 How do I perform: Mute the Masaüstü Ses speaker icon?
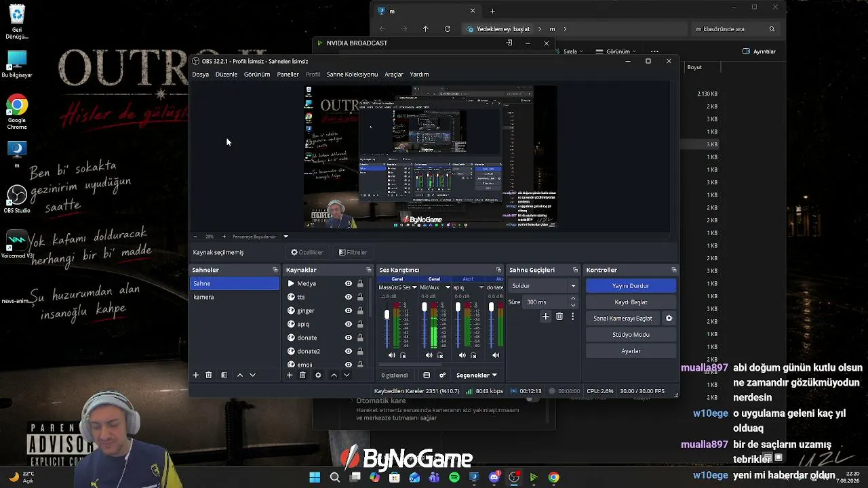391,355
